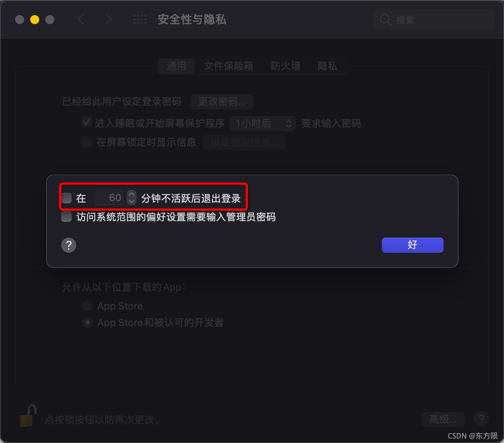504x443 pixels.
Task: Click the search magnifier icon
Action: (385, 20)
